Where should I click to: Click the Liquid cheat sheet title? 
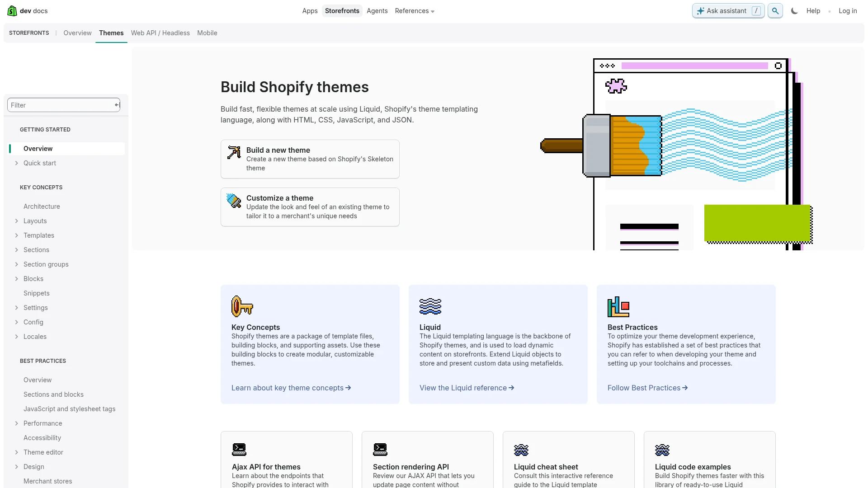pos(546,467)
